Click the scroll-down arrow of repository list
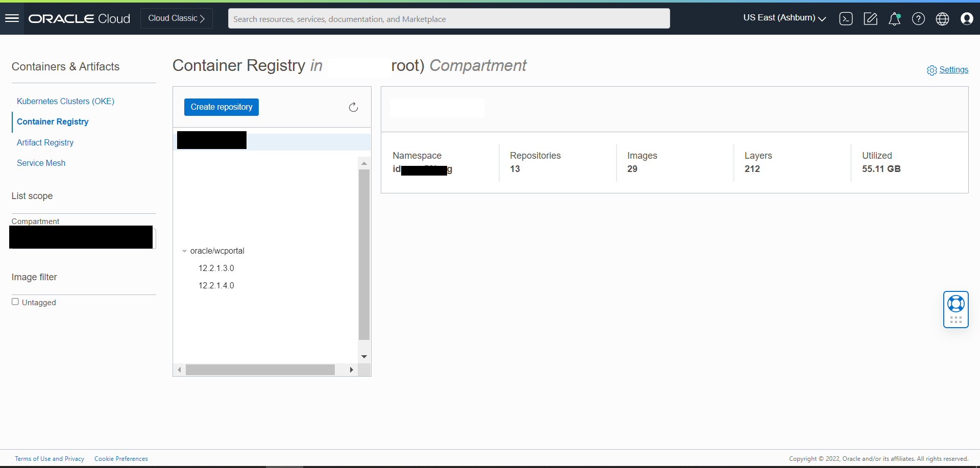 click(x=364, y=357)
